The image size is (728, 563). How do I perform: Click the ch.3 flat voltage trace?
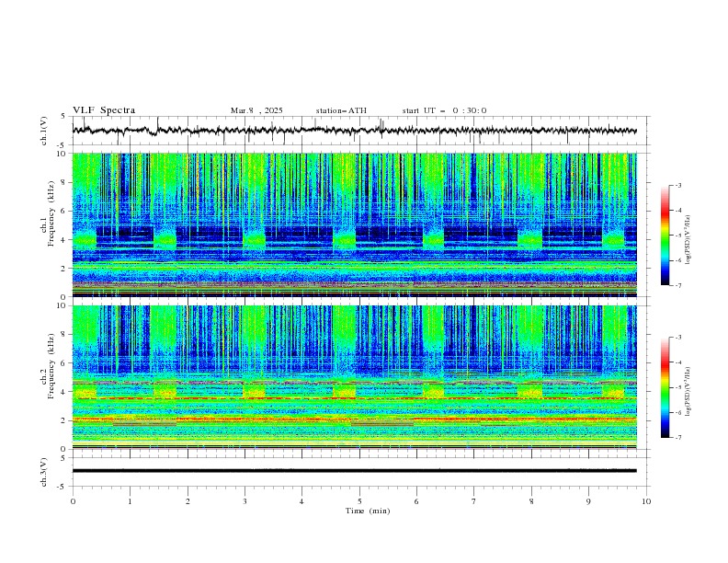coord(354,471)
